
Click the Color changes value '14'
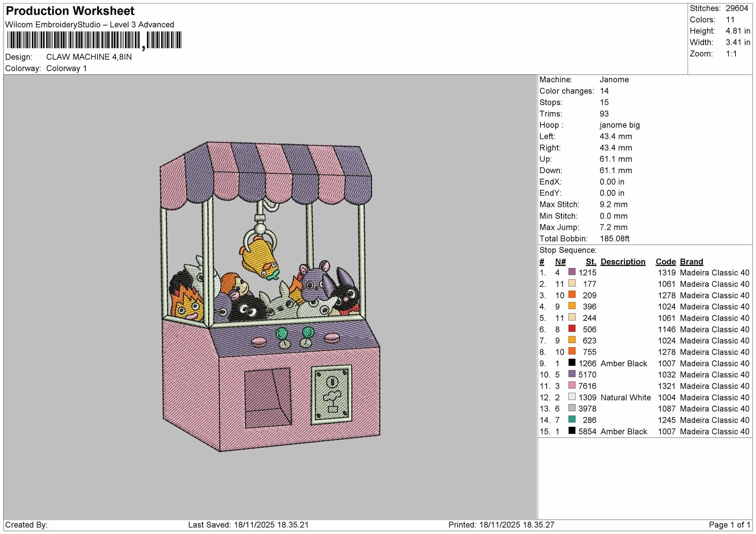(604, 91)
